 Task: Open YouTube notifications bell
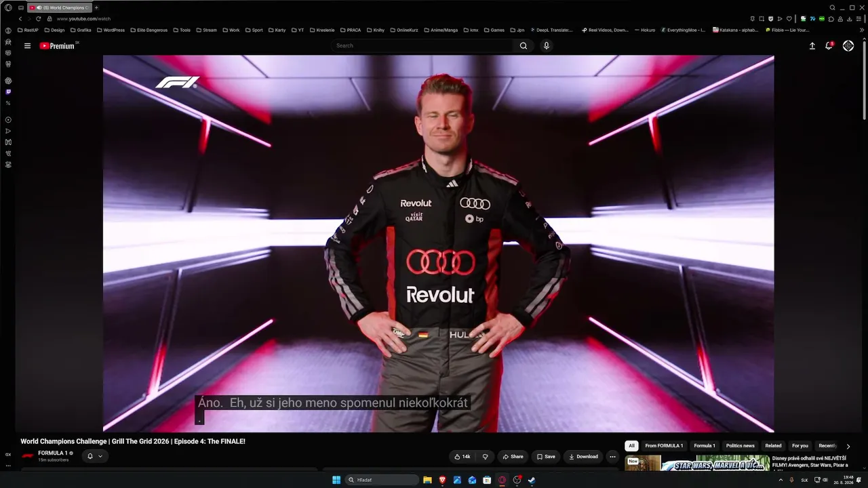pyautogui.click(x=829, y=46)
